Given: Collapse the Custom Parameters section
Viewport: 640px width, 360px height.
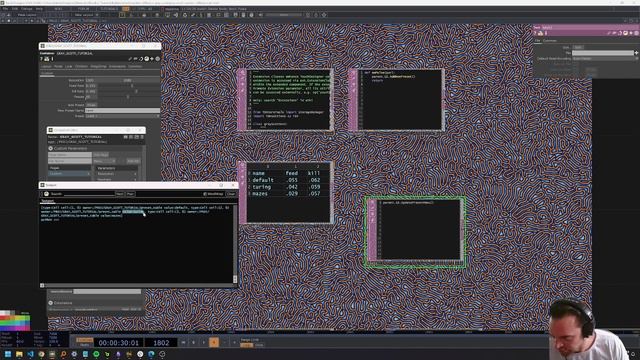Looking at the screenshot, I should coord(51,149).
